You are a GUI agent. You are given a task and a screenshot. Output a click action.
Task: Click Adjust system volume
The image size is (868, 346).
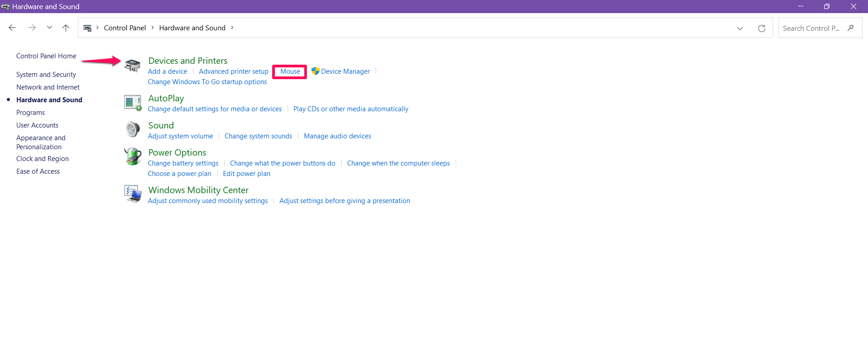tap(180, 136)
